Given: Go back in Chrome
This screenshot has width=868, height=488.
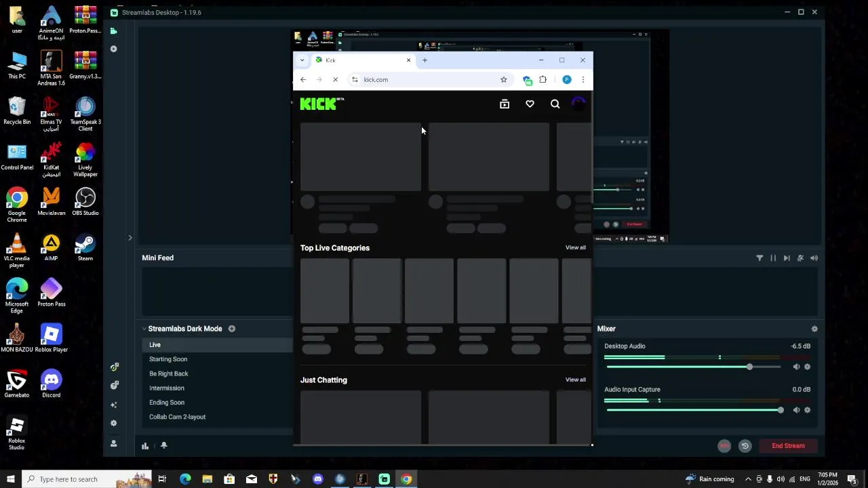Looking at the screenshot, I should coord(303,79).
